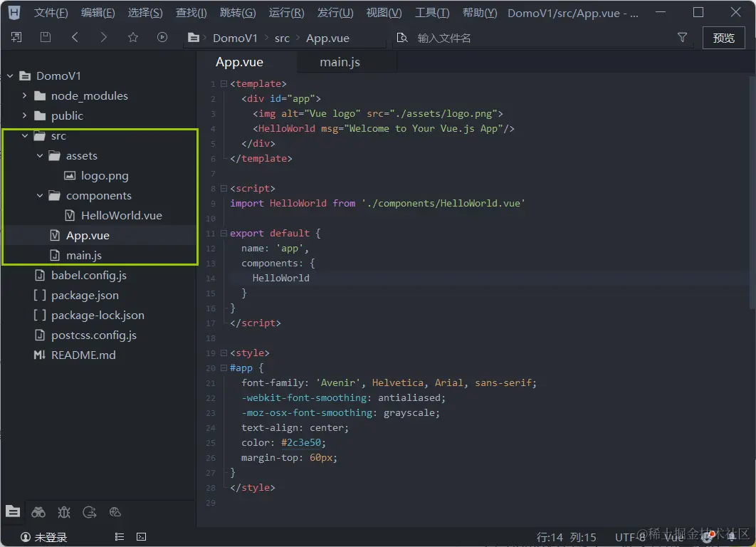
Task: Fold the script block on line 8
Action: point(224,188)
